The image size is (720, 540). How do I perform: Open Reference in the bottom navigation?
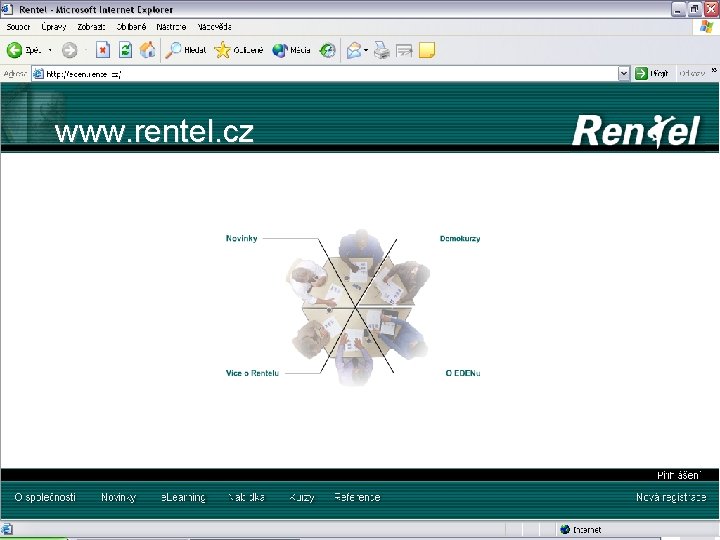(x=357, y=497)
